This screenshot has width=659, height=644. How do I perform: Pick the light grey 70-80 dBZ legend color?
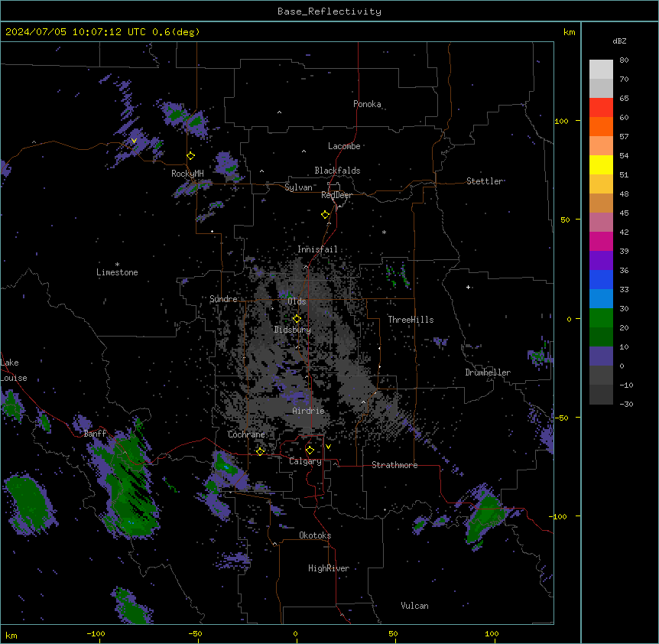pos(601,70)
